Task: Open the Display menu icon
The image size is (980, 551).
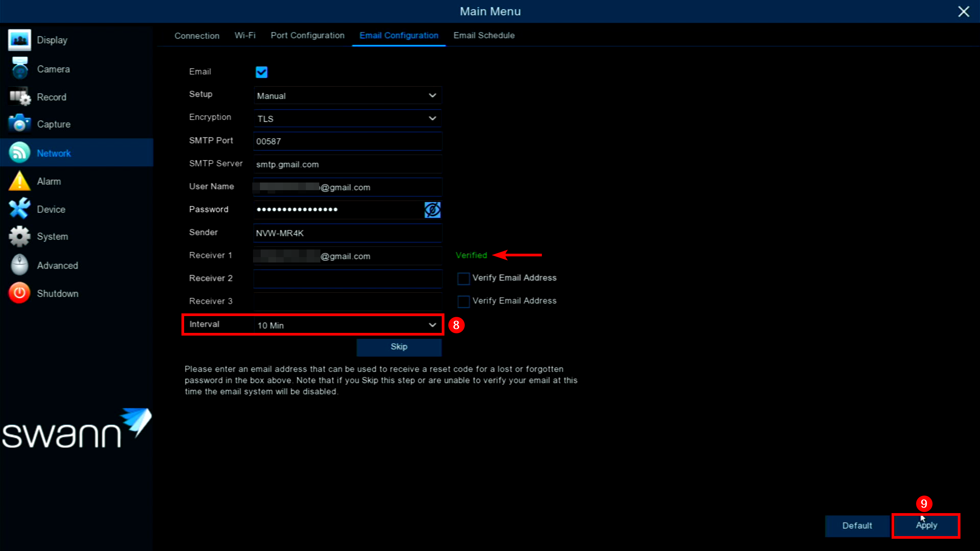Action: [x=19, y=40]
